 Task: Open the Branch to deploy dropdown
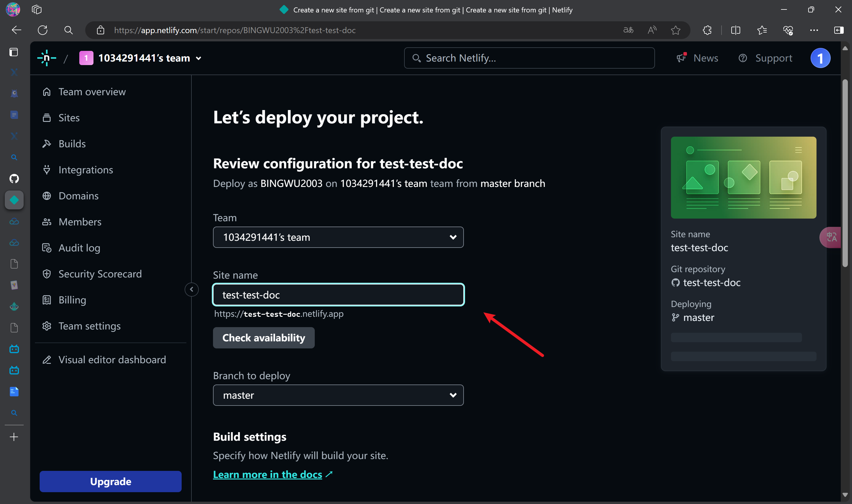tap(338, 395)
